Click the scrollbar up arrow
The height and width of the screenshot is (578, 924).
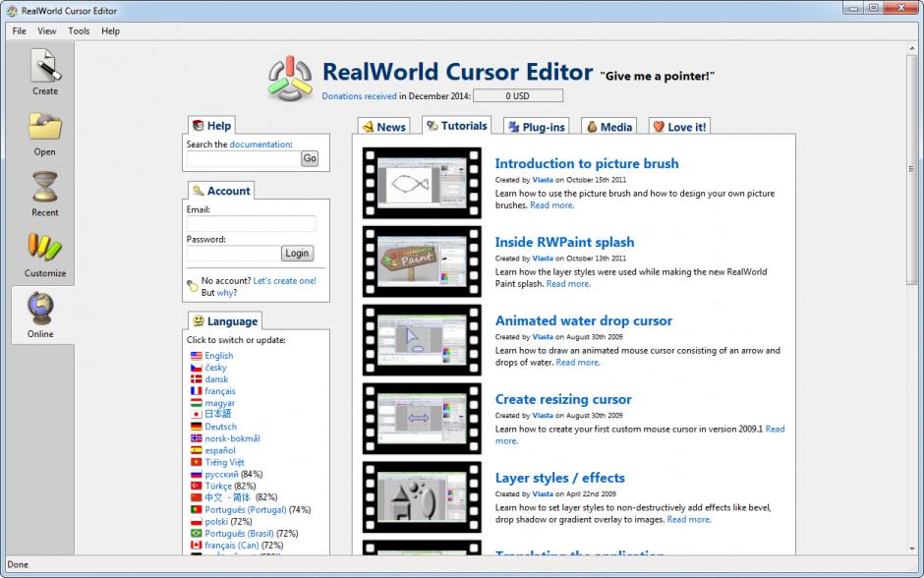point(911,48)
